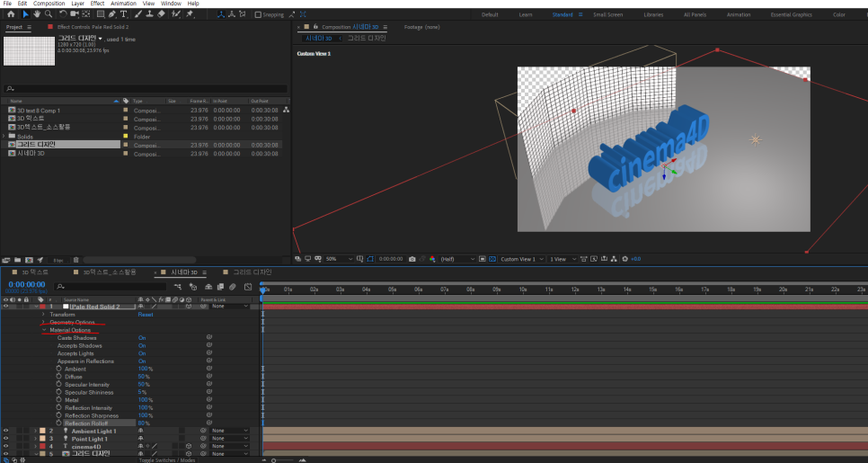The width and height of the screenshot is (868, 463).
Task: Open the Animation menu
Action: point(123,4)
